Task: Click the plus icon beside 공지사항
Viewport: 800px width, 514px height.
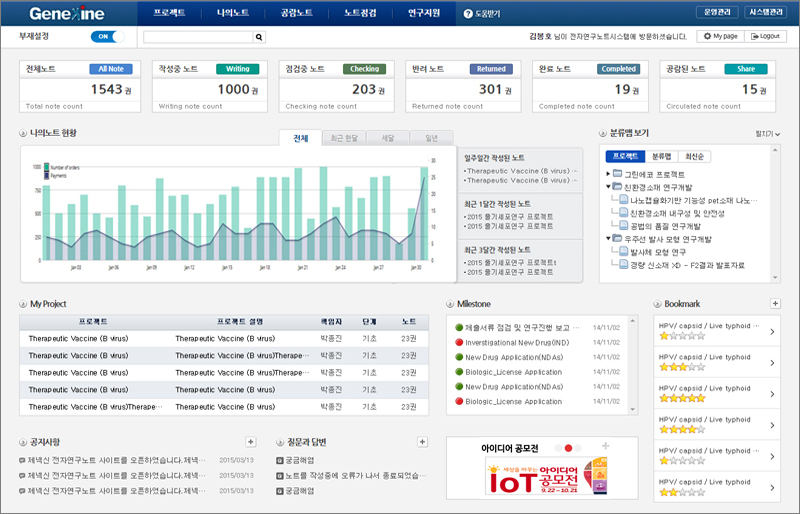Action: point(251,441)
